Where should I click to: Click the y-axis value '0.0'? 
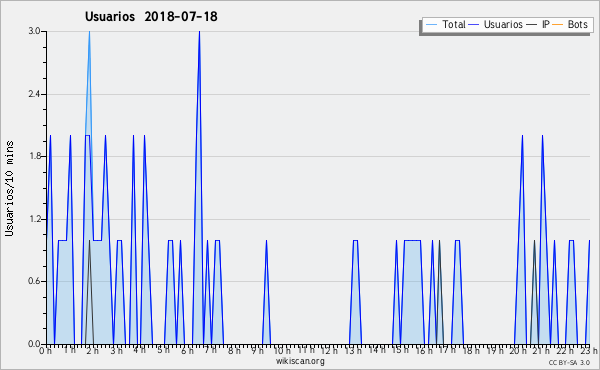[x=34, y=344]
